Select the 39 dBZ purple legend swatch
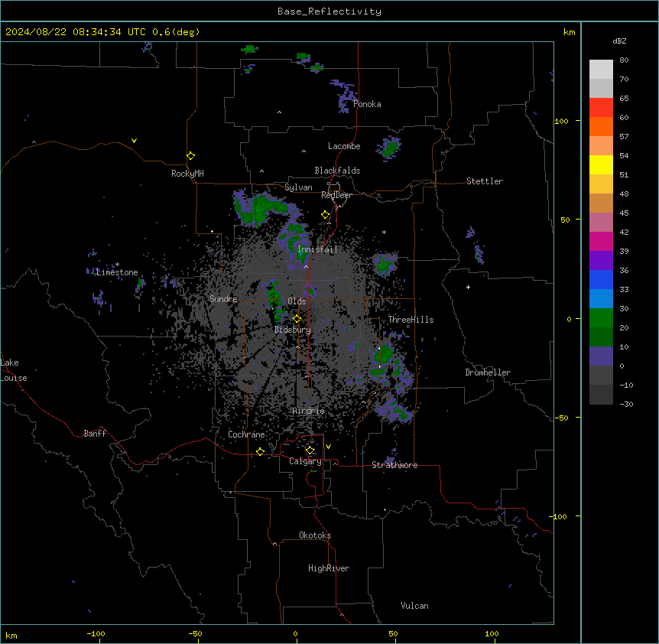 601,260
